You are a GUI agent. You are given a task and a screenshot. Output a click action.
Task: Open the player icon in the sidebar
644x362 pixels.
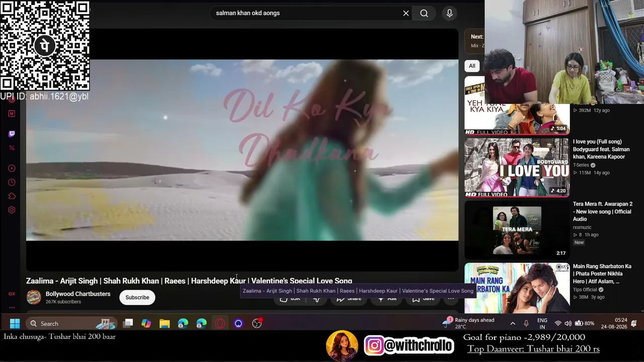[x=12, y=168]
